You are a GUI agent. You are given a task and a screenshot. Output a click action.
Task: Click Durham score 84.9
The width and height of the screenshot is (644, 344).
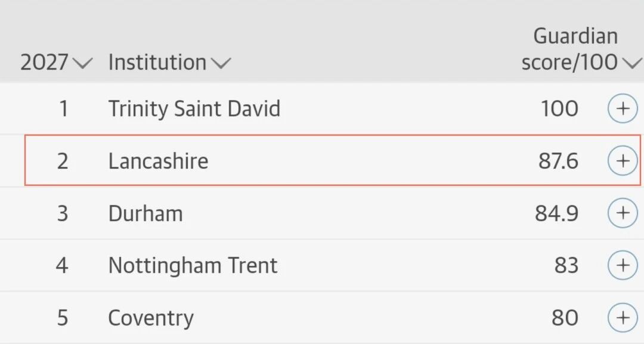click(556, 213)
